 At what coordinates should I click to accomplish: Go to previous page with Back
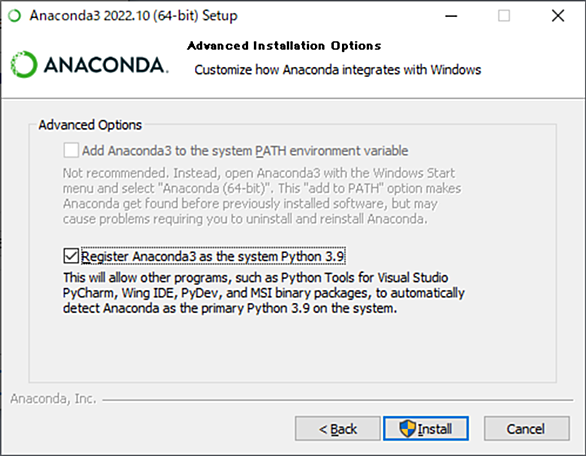337,428
